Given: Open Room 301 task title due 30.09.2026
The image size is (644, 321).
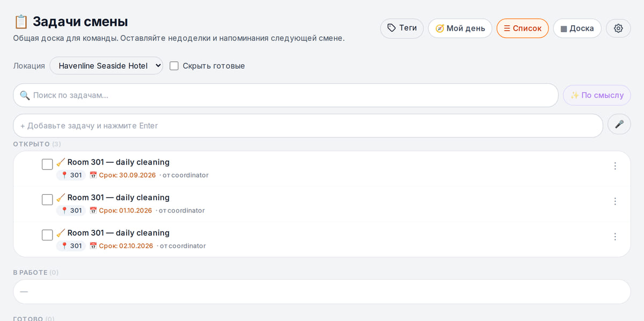Looking at the screenshot, I should point(118,162).
